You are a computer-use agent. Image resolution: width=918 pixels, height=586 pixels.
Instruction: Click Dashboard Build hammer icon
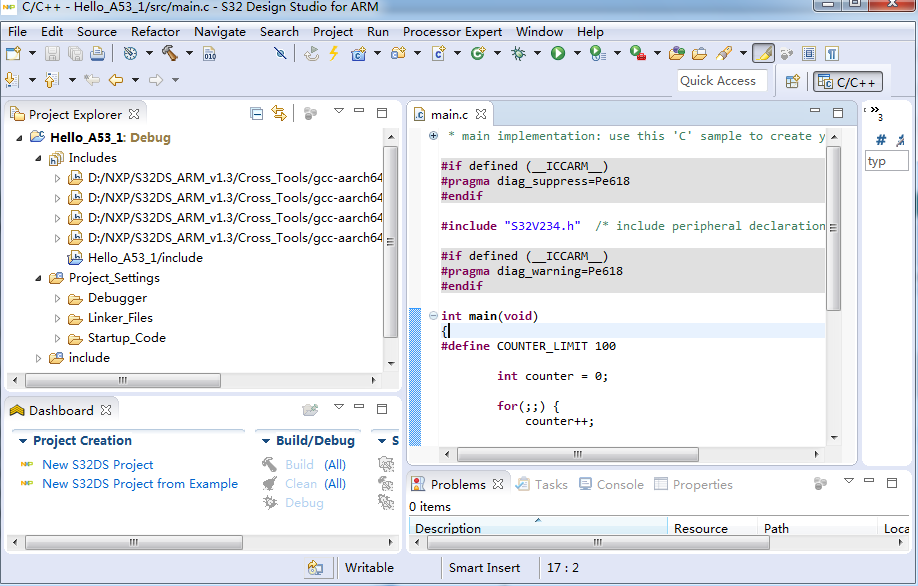coord(269,465)
